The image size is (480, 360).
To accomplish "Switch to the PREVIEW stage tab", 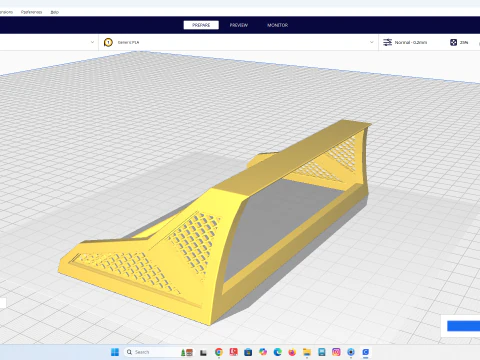I will click(x=239, y=25).
